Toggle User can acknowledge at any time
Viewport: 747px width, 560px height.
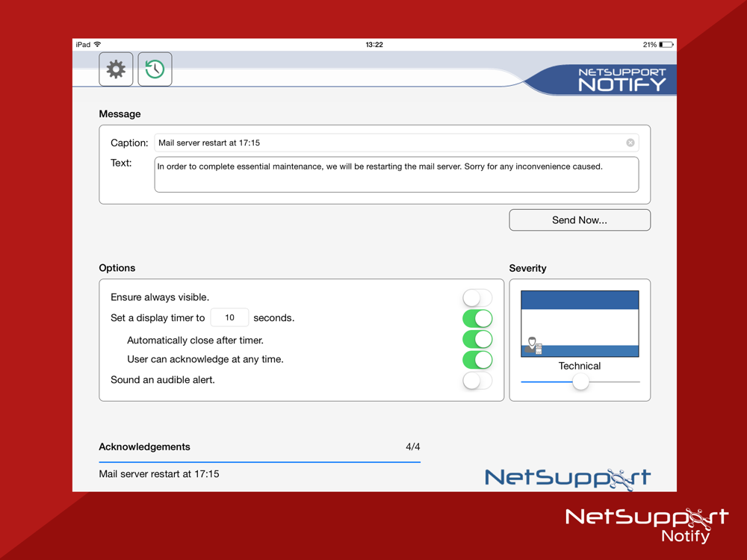(x=477, y=360)
